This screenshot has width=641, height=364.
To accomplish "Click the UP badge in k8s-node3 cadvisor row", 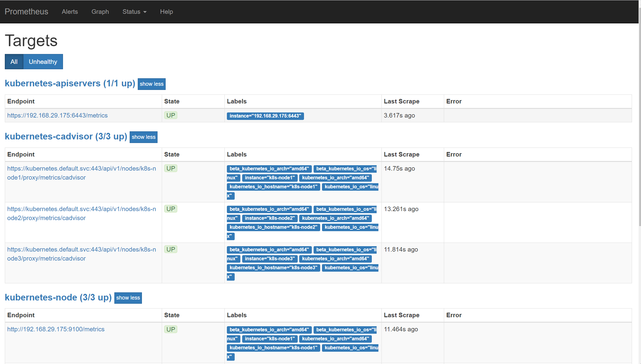I will [x=171, y=249].
